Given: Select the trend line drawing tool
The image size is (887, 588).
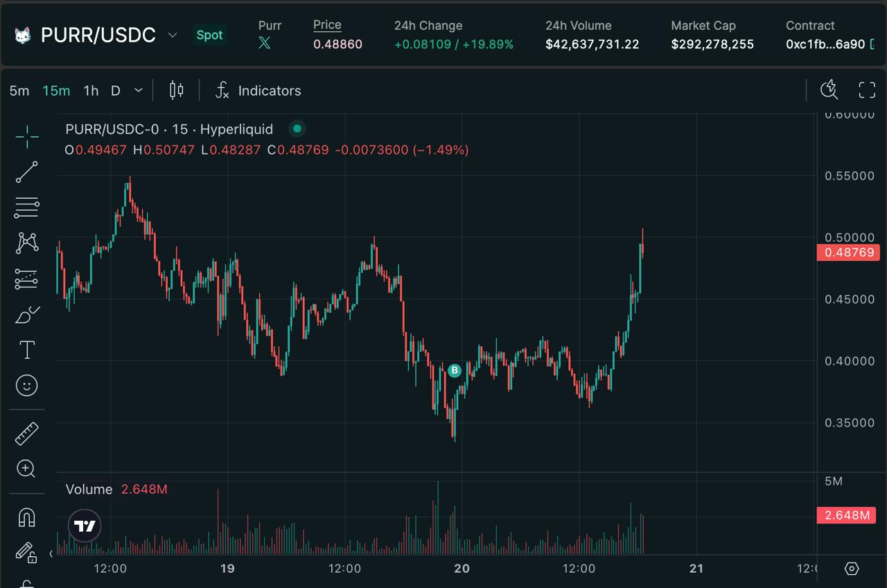Looking at the screenshot, I should tap(27, 172).
